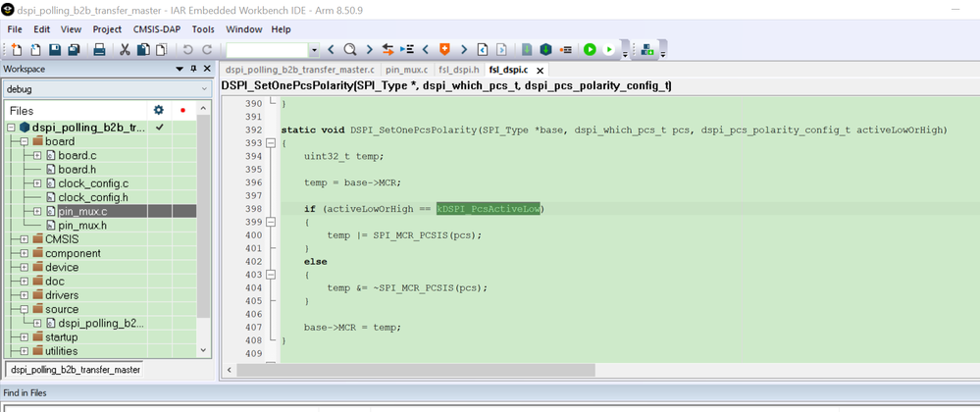Click the editor scroll-left arrow
The width and height of the screenshot is (980, 412).
[230, 370]
